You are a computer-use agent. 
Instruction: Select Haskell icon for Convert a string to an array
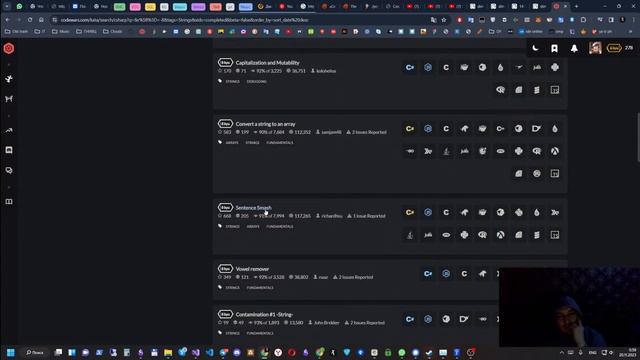[428, 151]
